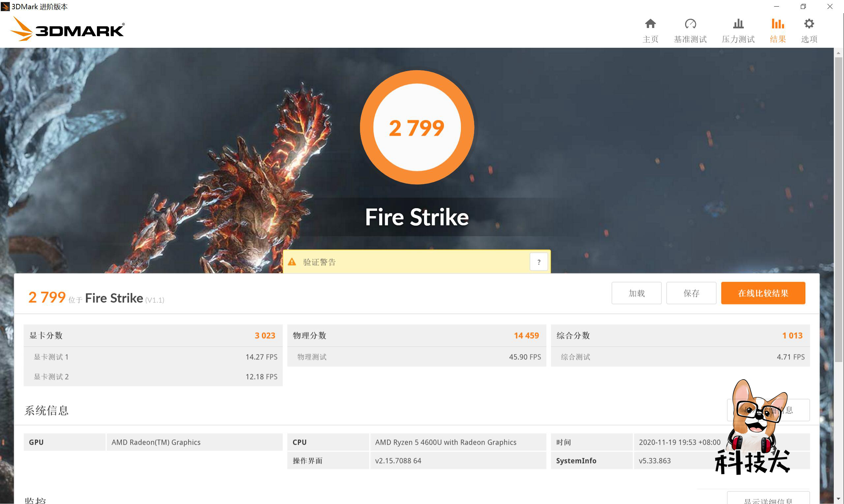Screen dimensions: 844x504
Task: Click the orange 2 799 score circle
Action: (x=417, y=127)
